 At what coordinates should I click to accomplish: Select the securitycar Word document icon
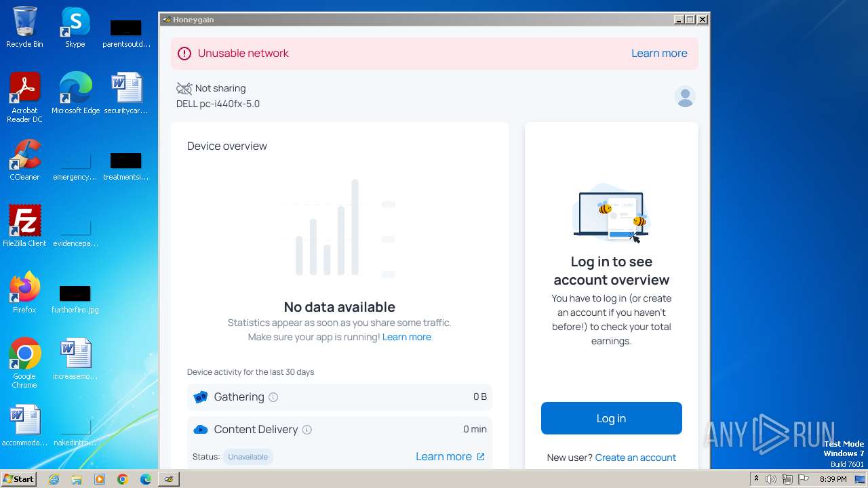[x=126, y=94]
